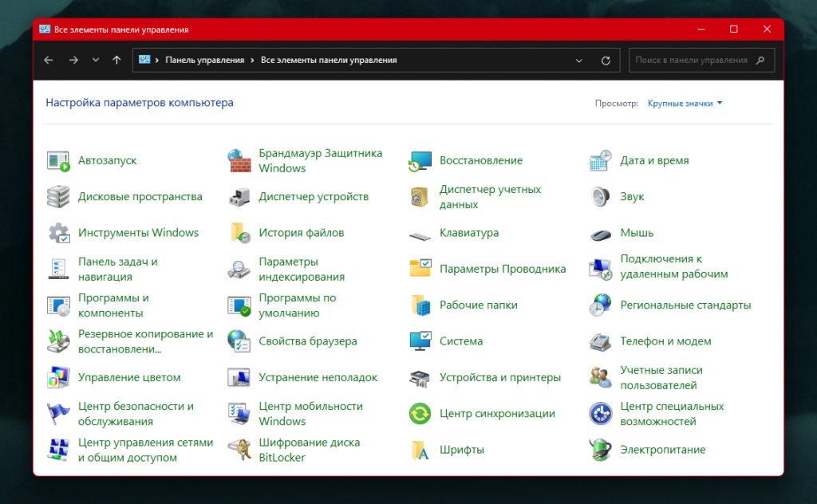Click the Подключения к удаленным рабочим icon
817x504 pixels.
tap(600, 269)
